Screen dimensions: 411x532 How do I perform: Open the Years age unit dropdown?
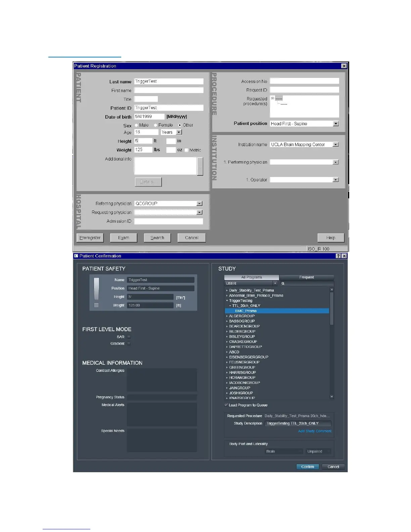click(179, 132)
